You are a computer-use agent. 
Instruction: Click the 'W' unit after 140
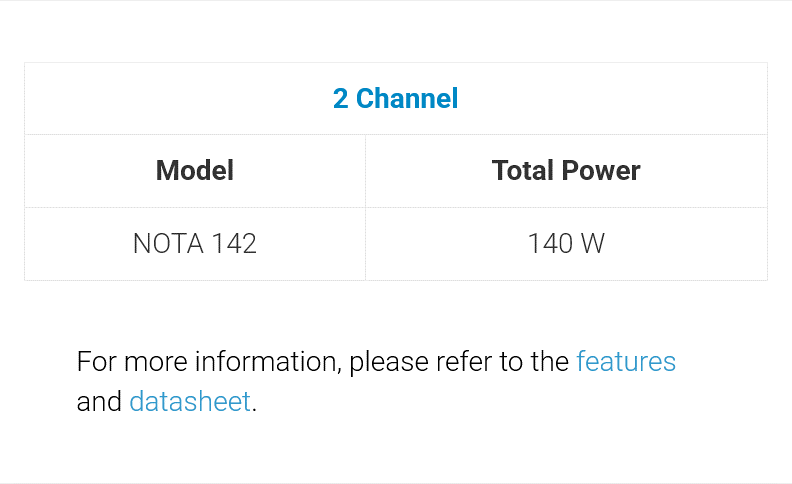(593, 244)
